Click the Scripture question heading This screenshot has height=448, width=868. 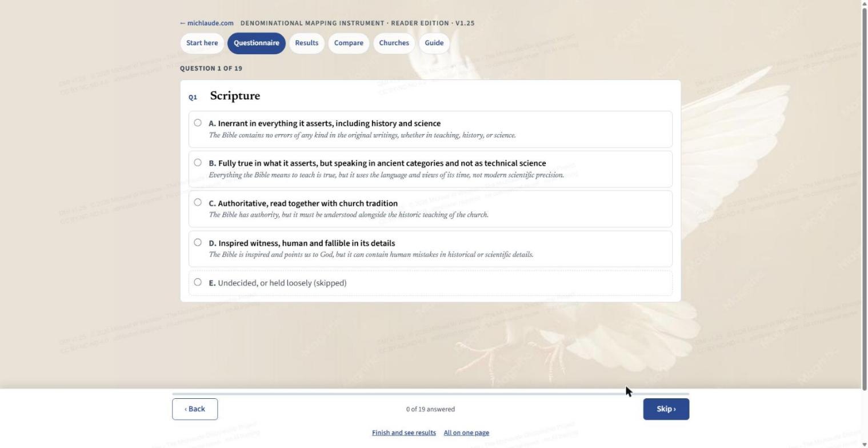coord(235,96)
